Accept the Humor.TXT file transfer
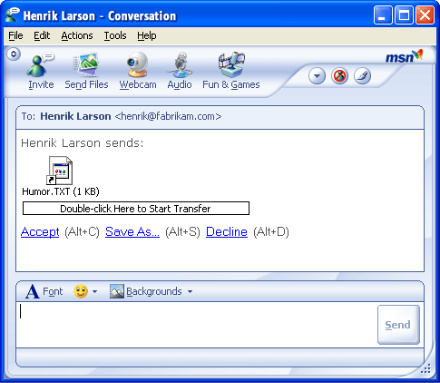This screenshot has width=440, height=383. click(40, 232)
